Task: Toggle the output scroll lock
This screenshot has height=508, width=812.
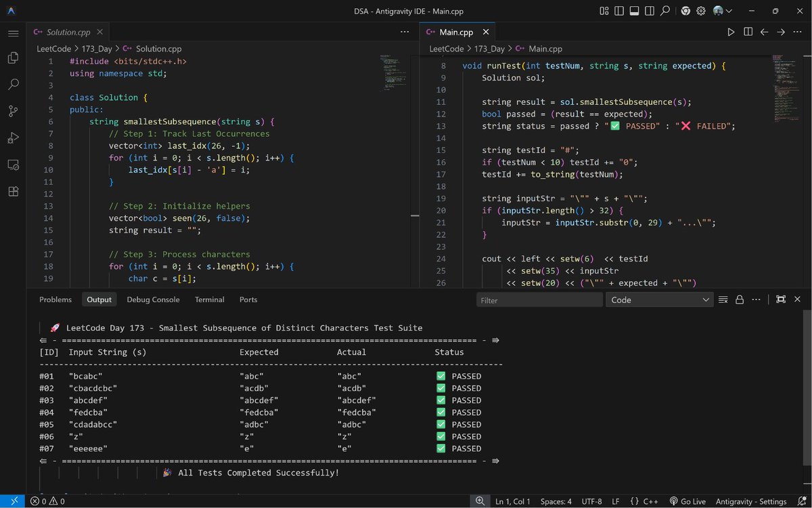Action: pyautogui.click(x=740, y=299)
